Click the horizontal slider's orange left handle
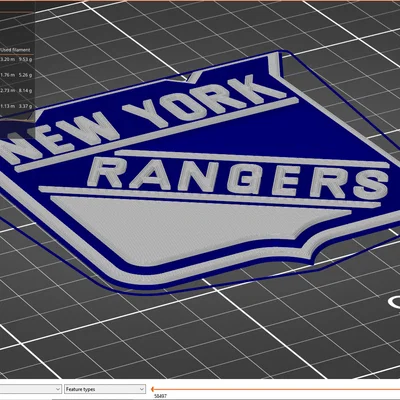Image resolution: width=400 pixels, height=400 pixels. point(152,389)
